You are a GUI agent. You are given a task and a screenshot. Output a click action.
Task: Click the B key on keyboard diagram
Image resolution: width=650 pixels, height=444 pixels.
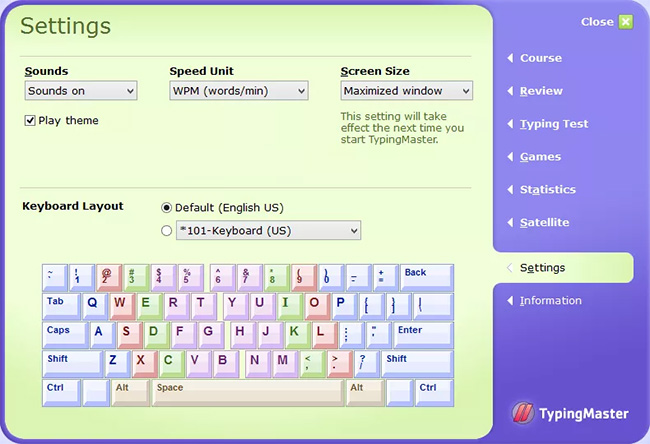pyautogui.click(x=227, y=364)
